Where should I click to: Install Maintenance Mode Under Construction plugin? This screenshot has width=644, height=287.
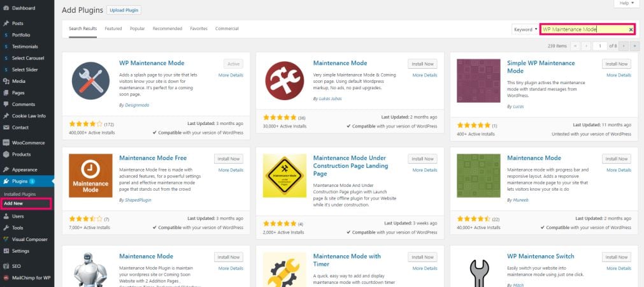(x=422, y=159)
